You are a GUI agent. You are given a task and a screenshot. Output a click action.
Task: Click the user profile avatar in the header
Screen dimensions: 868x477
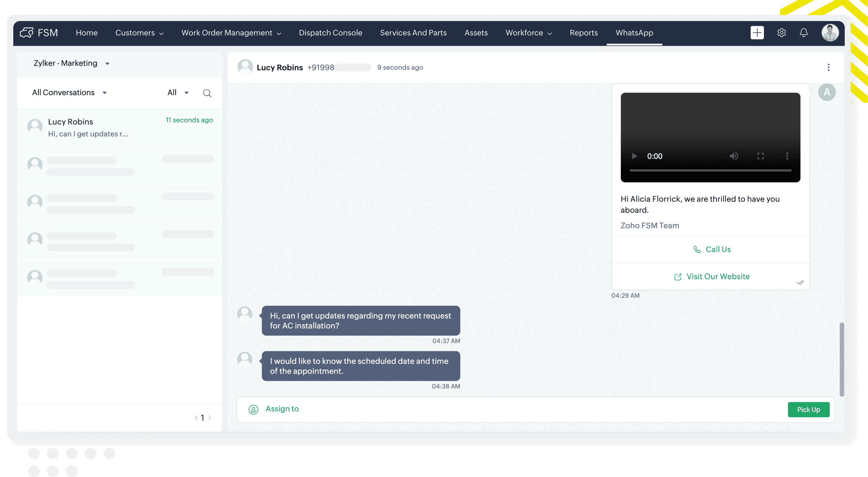tap(830, 32)
